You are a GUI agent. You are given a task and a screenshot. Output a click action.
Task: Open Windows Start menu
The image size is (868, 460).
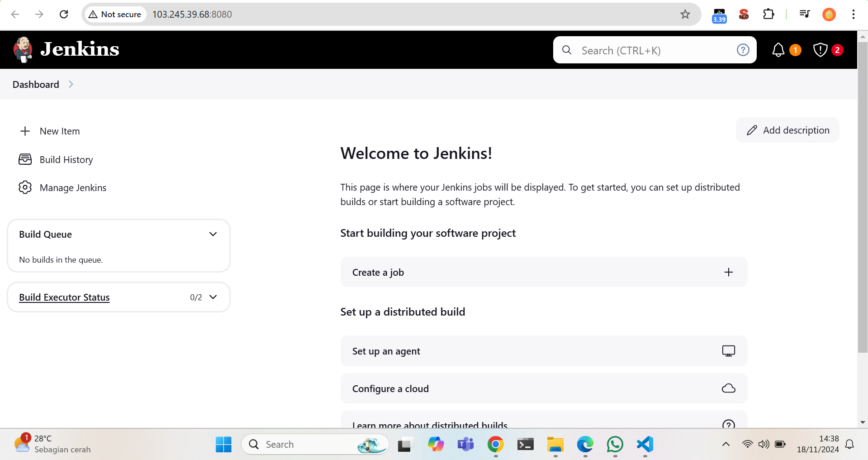[x=223, y=445]
